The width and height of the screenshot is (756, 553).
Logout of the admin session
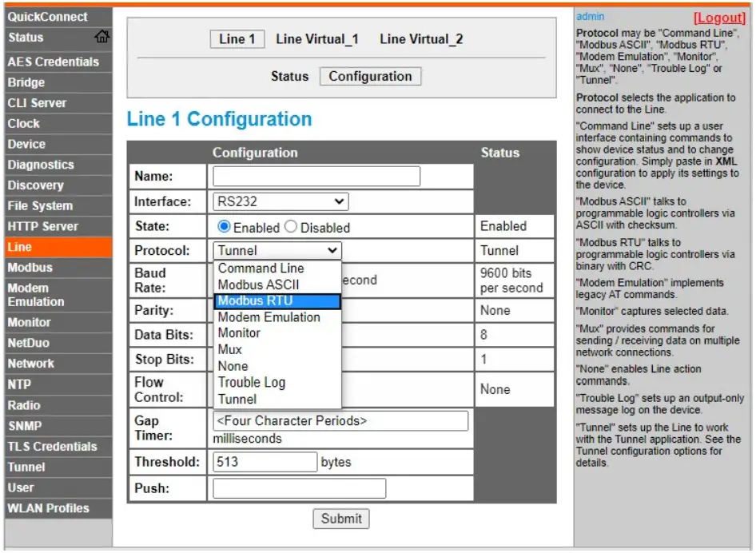718,16
